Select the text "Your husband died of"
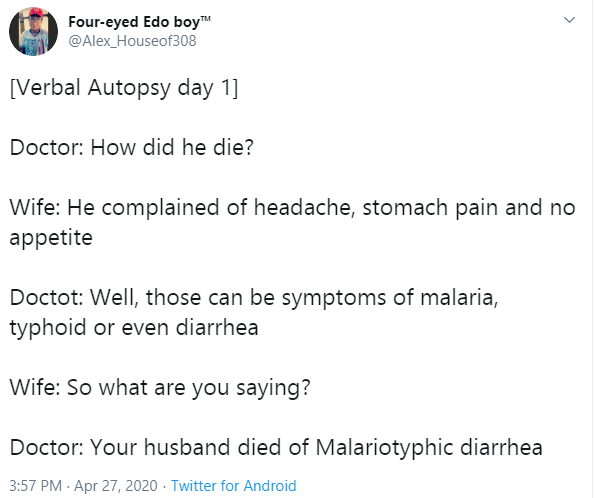This screenshot has height=498, width=595. (x=199, y=447)
